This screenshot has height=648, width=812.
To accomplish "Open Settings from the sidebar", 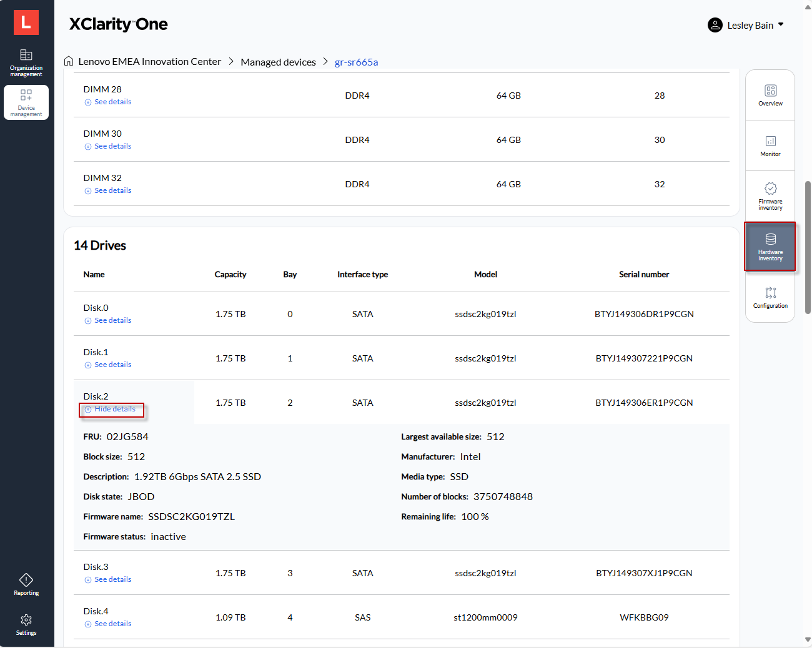I will click(26, 625).
